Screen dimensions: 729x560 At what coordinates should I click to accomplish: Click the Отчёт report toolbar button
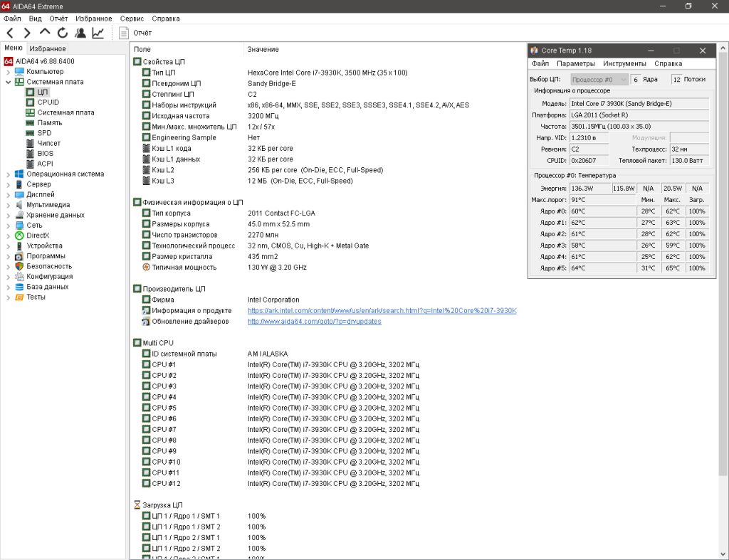135,33
